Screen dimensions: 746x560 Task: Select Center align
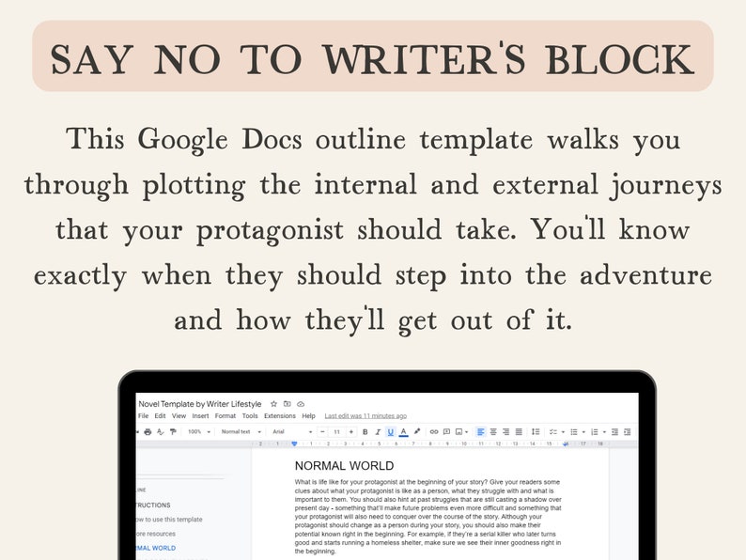coord(493,431)
